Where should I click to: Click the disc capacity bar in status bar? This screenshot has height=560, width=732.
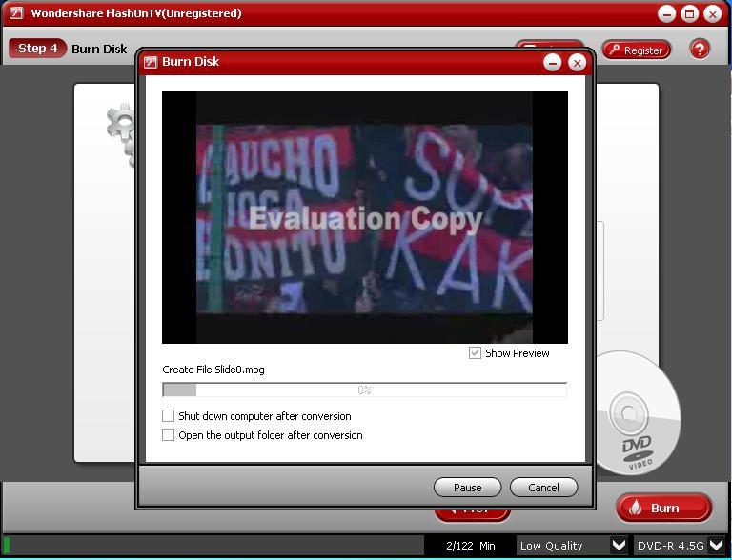[213, 545]
